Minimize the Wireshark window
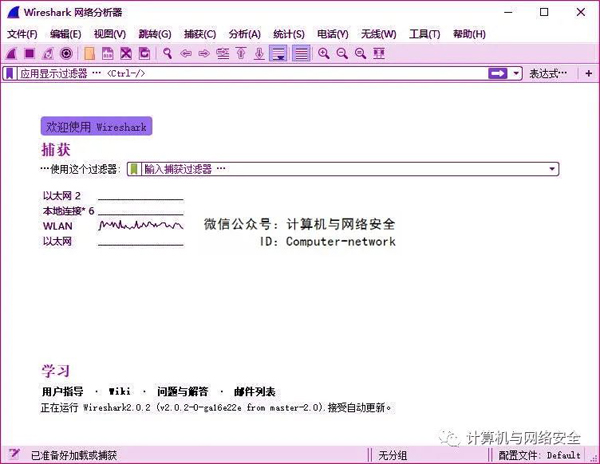The image size is (600, 464). tap(508, 12)
